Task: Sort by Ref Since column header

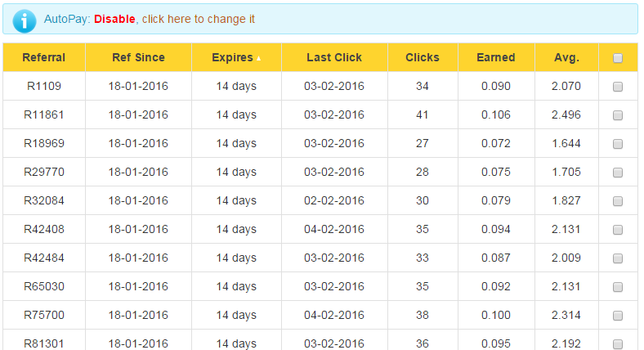Action: (138, 58)
